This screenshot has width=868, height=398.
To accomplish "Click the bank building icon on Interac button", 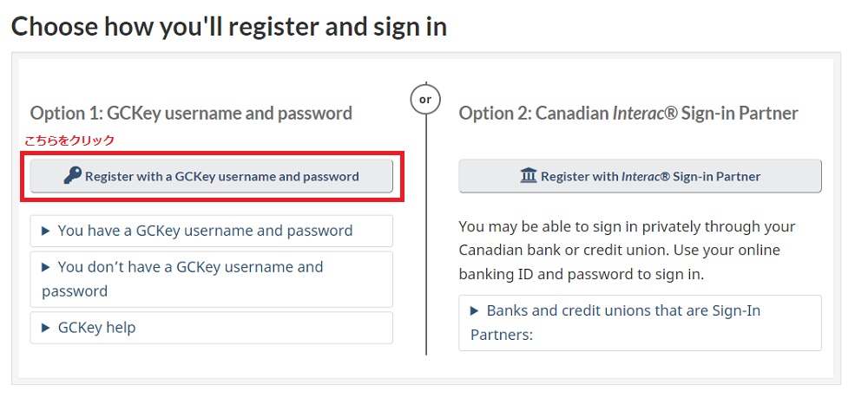I will [529, 176].
